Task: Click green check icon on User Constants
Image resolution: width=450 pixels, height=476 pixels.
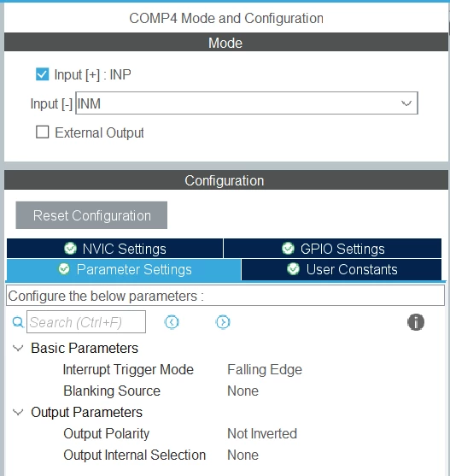Action: (x=293, y=269)
